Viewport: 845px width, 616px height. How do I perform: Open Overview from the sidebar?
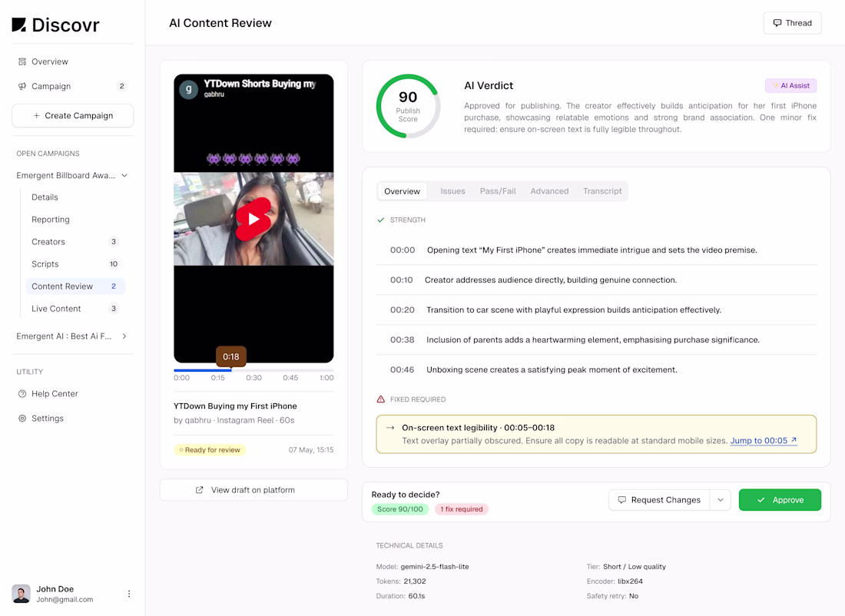tap(50, 61)
